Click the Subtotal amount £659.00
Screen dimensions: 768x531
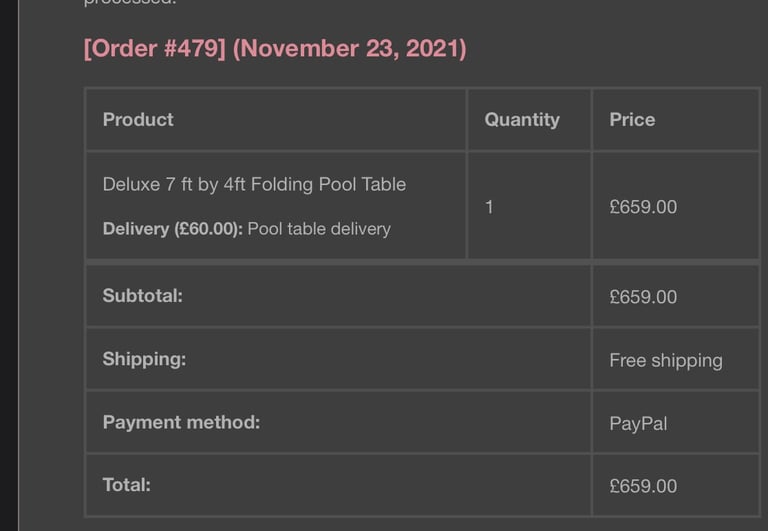click(x=643, y=297)
